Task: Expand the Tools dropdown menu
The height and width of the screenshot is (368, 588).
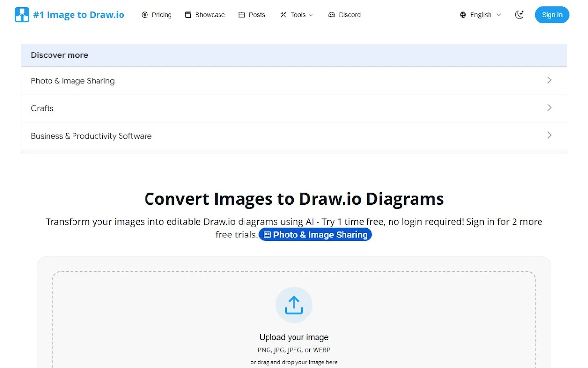Action: (x=296, y=15)
